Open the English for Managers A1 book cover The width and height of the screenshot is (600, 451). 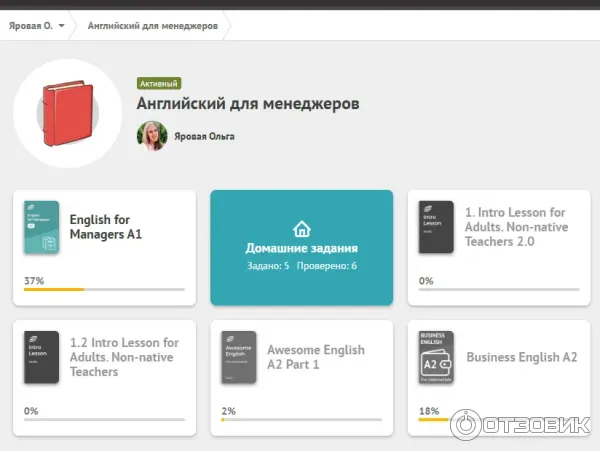coord(41,227)
